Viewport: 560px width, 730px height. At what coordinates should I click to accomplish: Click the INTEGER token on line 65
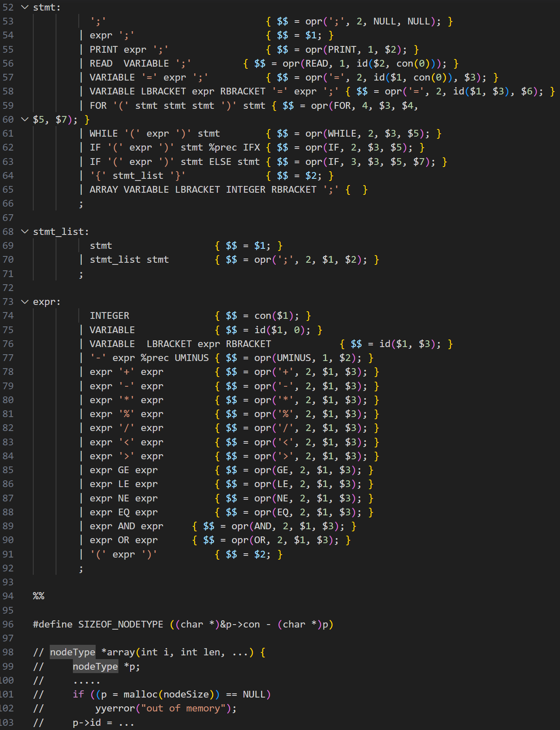pos(246,190)
